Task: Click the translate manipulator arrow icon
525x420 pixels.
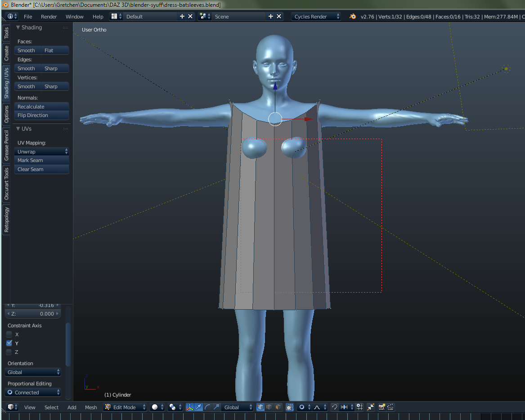Action: coord(198,407)
